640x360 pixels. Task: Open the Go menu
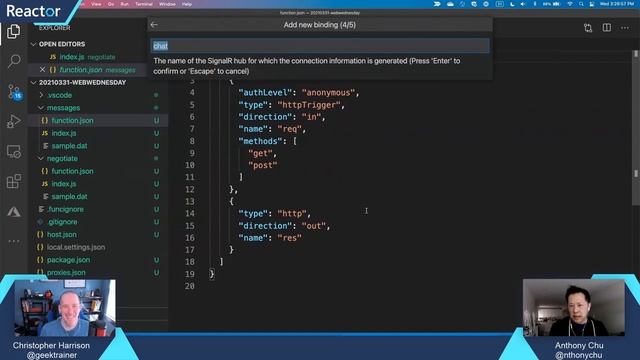pyautogui.click(x=111, y=4)
